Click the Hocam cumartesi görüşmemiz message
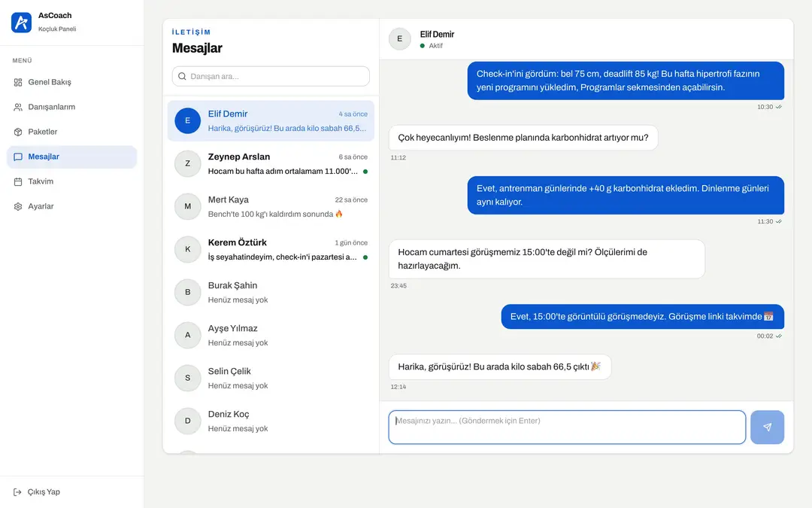The width and height of the screenshot is (812, 508). [547, 259]
